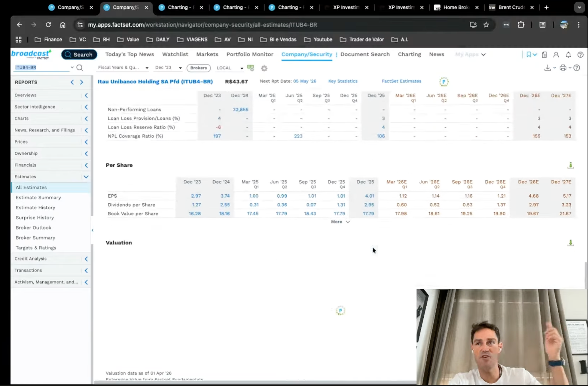Open the Surprise History report
Image resolution: width=588 pixels, height=386 pixels.
[35, 218]
